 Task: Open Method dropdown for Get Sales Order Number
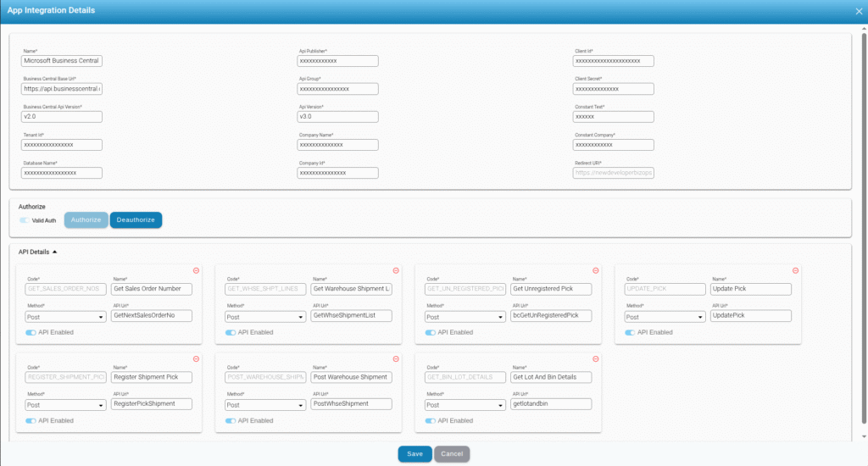(65, 317)
